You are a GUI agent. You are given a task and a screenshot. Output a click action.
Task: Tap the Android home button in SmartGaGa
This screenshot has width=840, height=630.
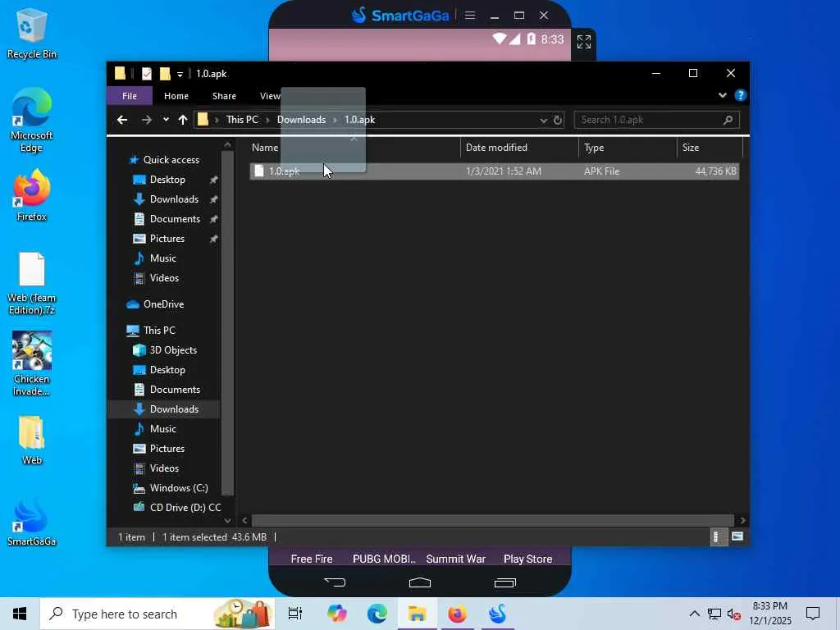[x=419, y=582]
